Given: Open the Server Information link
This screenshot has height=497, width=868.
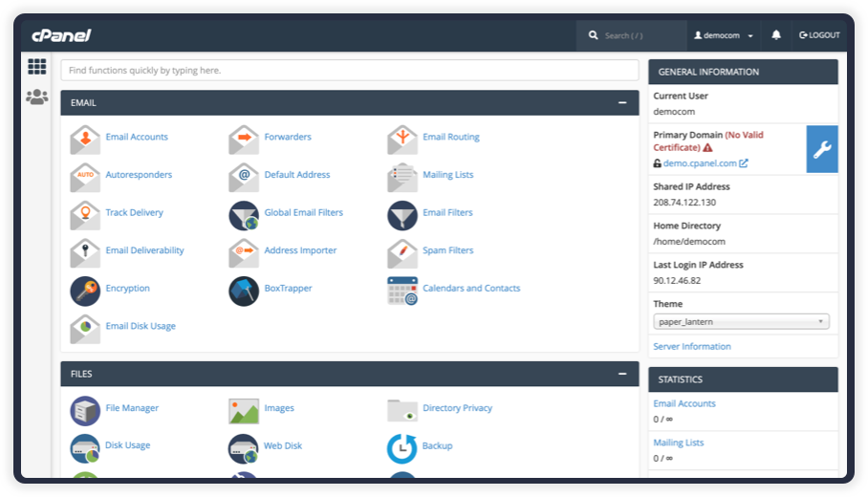Looking at the screenshot, I should [x=692, y=346].
